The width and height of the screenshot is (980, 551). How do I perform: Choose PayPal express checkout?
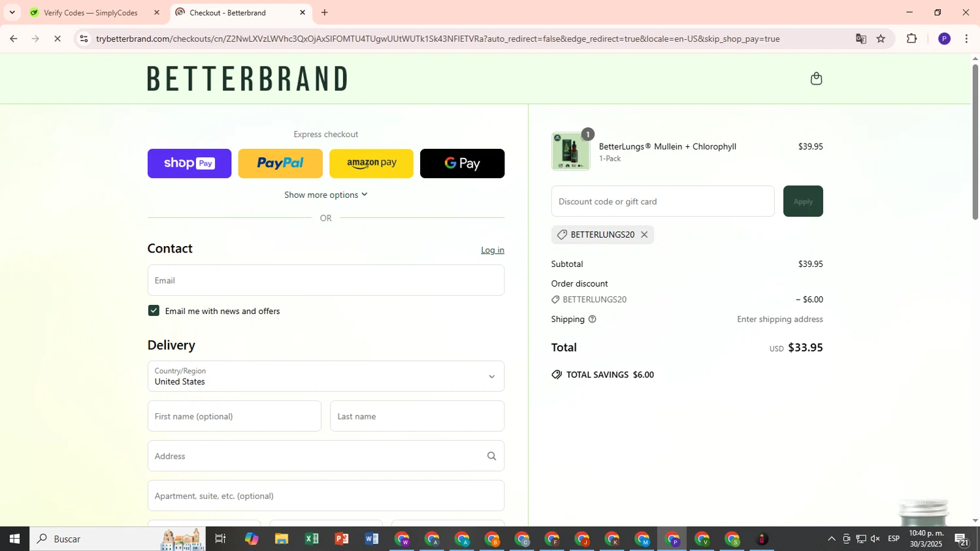tap(280, 163)
